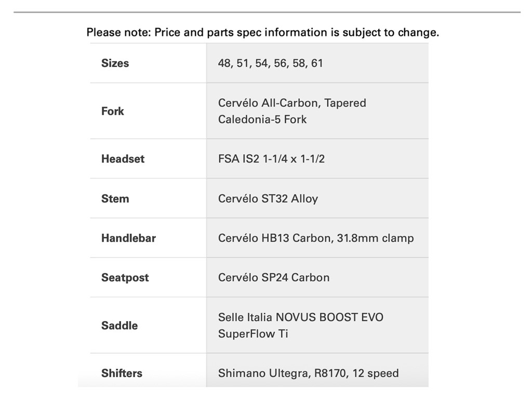The width and height of the screenshot is (532, 399).
Task: Select the Shifters row label
Action: coord(122,373)
